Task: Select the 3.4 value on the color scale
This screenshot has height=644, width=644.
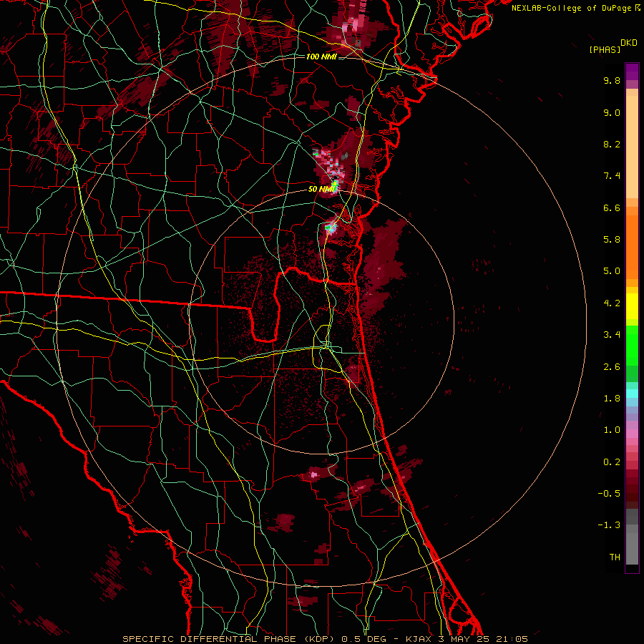Action: (612, 335)
